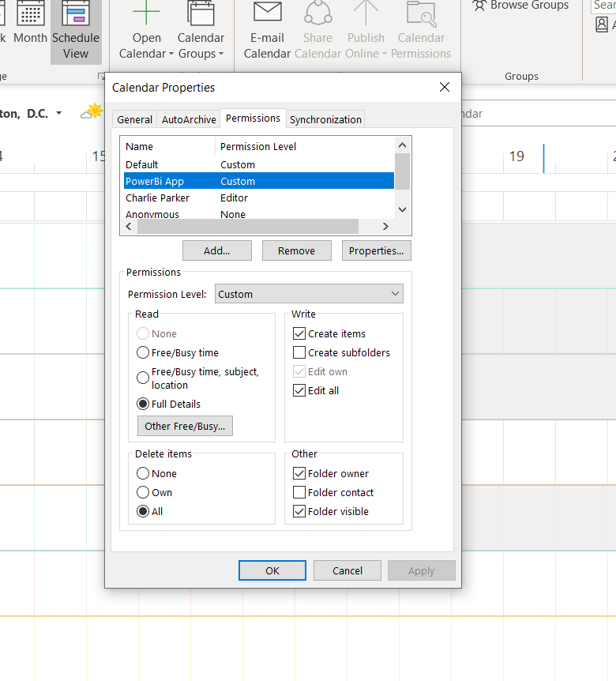Open the weather location dropdown arrow
The width and height of the screenshot is (616, 681).
point(58,113)
